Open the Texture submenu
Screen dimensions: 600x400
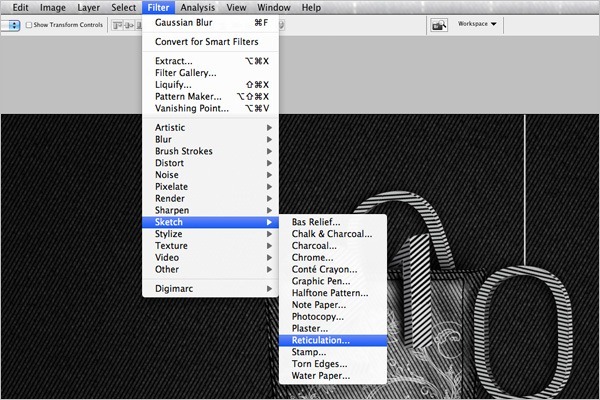(x=210, y=246)
